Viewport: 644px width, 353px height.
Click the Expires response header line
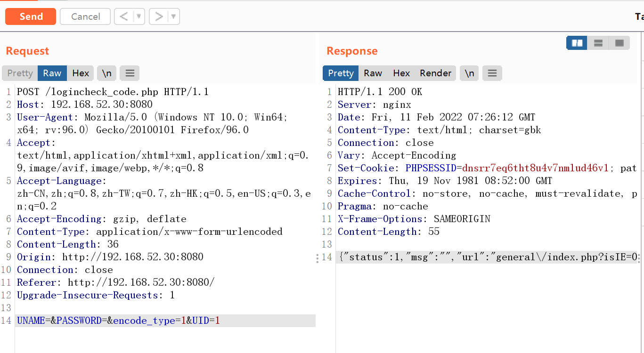tap(445, 181)
